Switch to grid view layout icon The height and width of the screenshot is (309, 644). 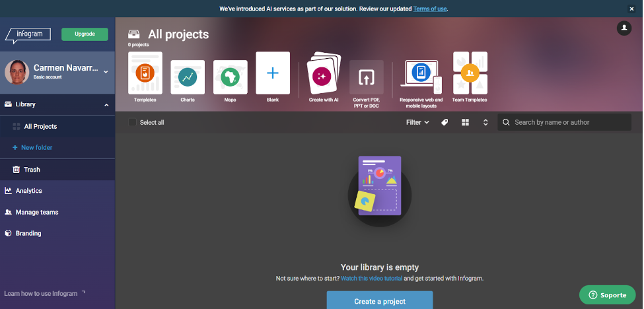(x=465, y=122)
